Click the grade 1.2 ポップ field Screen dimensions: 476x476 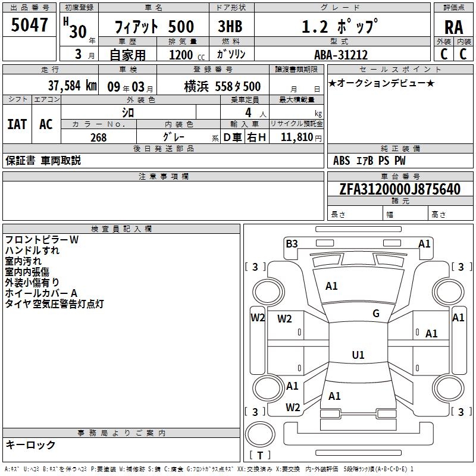(339, 27)
